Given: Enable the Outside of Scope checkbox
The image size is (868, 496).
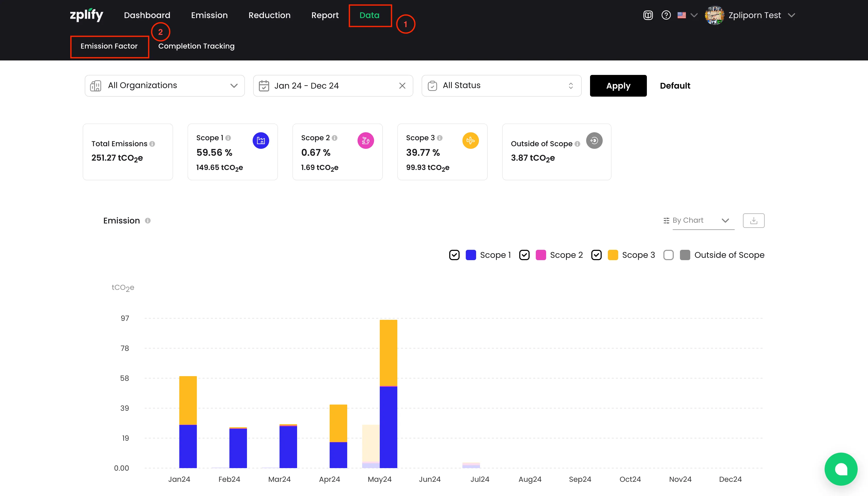Looking at the screenshot, I should pyautogui.click(x=668, y=255).
